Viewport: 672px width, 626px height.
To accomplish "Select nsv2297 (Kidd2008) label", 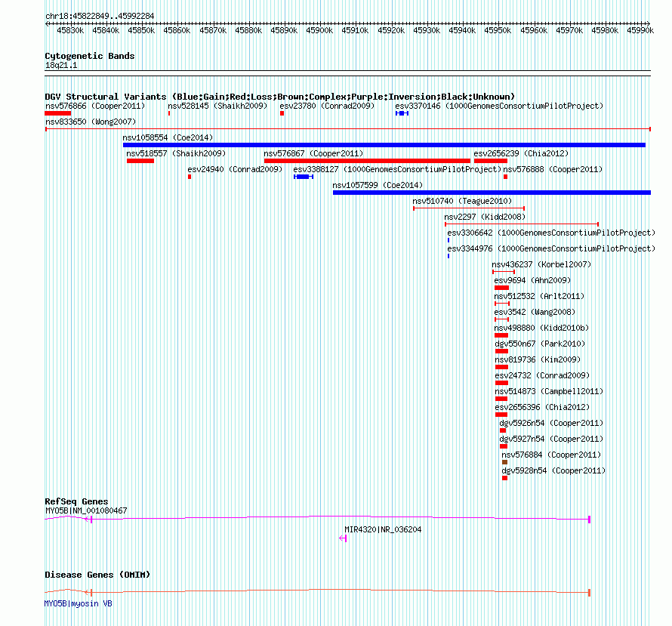I will pyautogui.click(x=485, y=217).
